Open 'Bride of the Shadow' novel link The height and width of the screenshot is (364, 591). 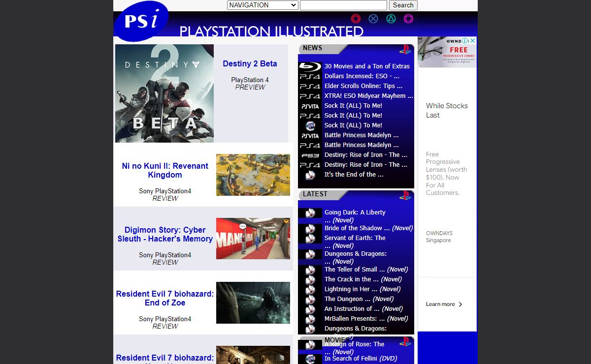tap(368, 228)
